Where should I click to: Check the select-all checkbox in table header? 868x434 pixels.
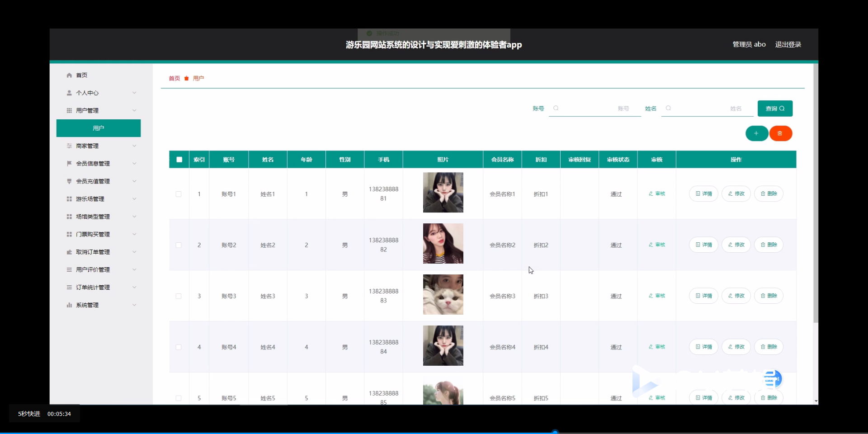click(x=179, y=159)
